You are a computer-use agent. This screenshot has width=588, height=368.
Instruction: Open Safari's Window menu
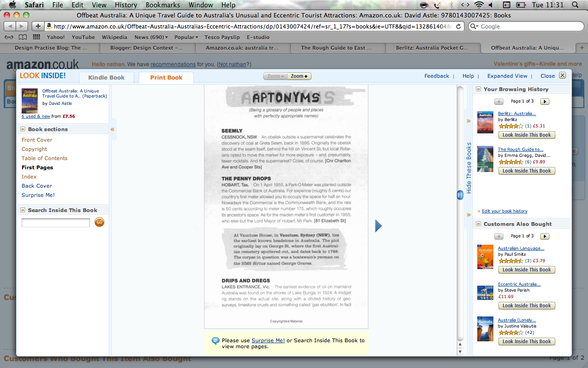click(x=201, y=5)
